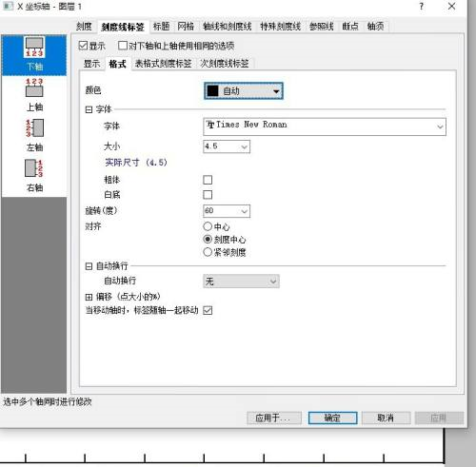Switch to the 轴须 tab
This screenshot has height=467, width=476.
[376, 27]
